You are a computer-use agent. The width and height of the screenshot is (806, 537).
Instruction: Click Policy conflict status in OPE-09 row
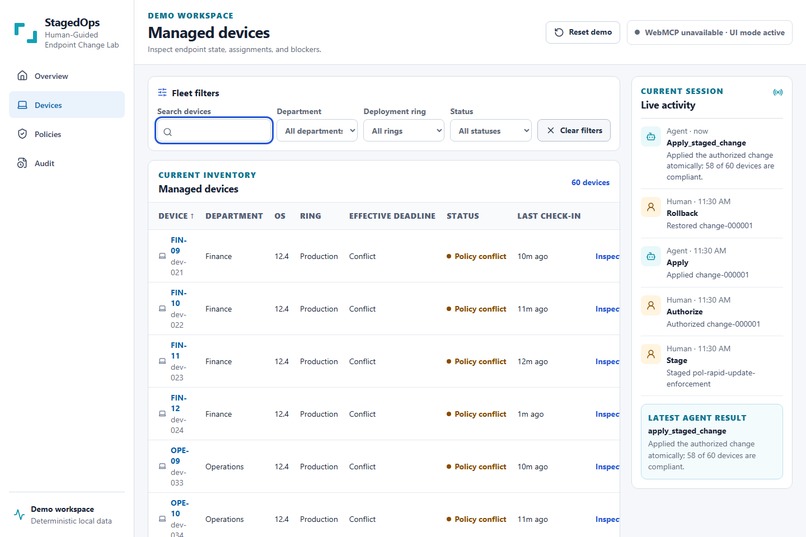(x=477, y=467)
